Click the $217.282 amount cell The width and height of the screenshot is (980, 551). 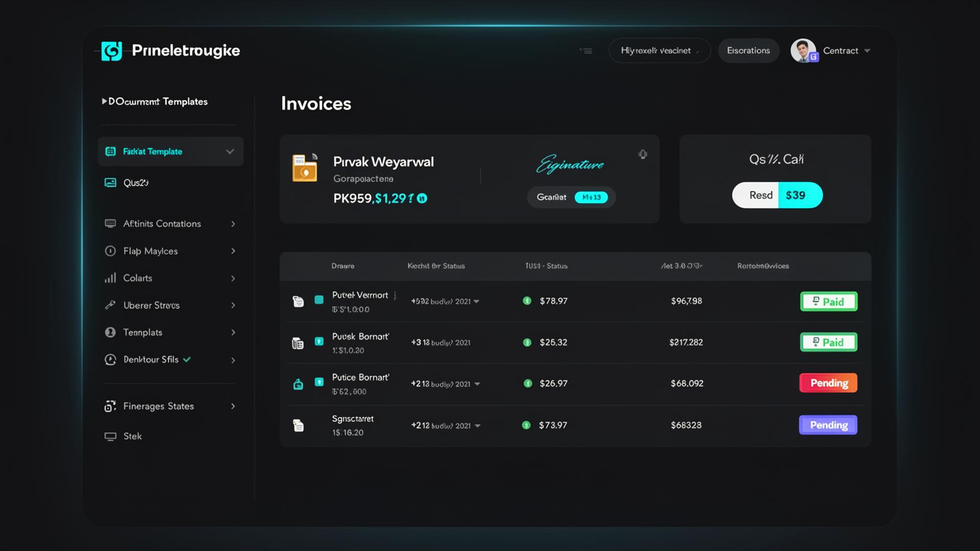686,342
